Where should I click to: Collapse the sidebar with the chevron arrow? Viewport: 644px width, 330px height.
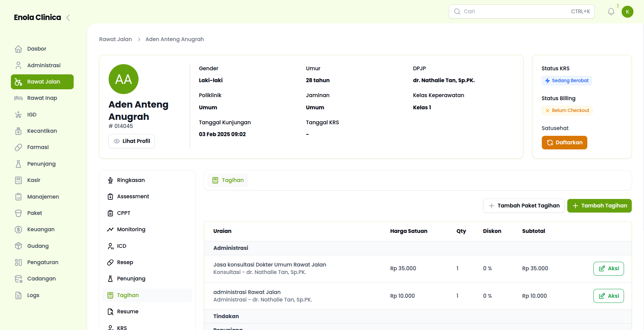click(x=68, y=18)
